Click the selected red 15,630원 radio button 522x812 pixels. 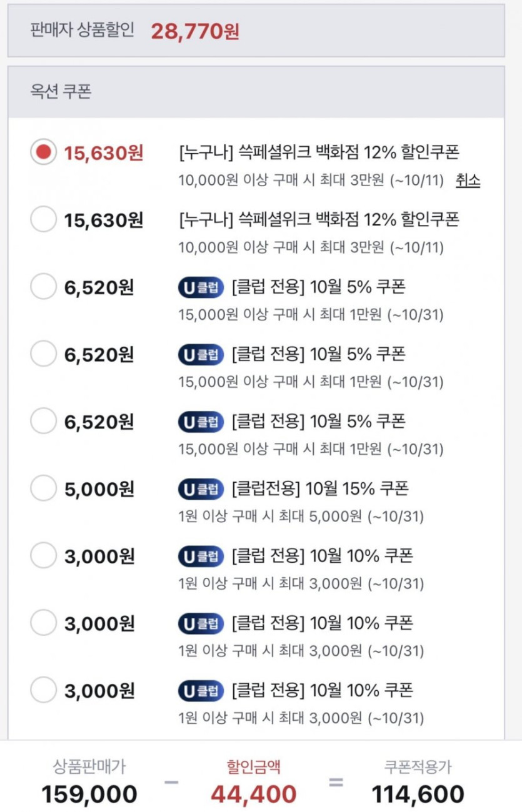tap(43, 152)
